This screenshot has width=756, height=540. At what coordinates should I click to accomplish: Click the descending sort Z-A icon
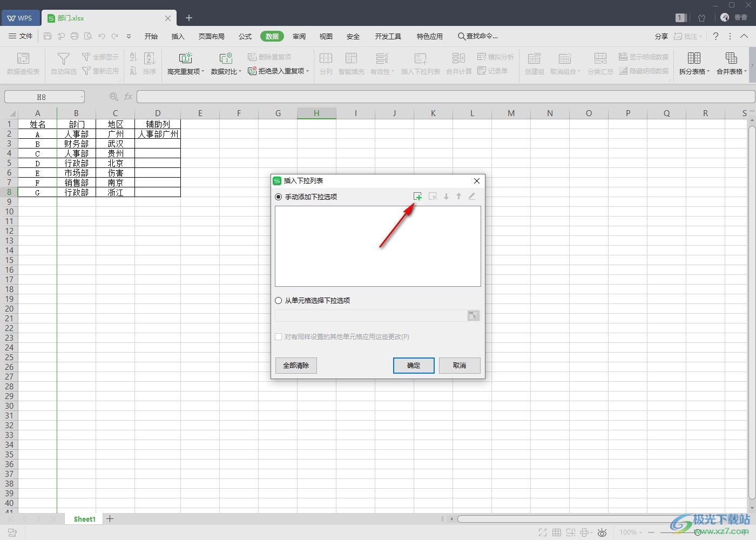(x=133, y=71)
